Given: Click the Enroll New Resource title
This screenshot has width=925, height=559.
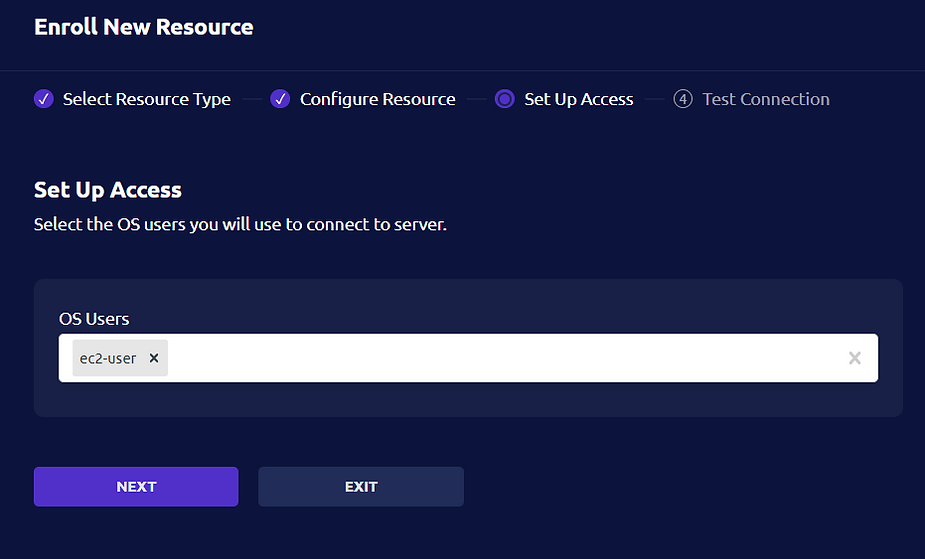Looking at the screenshot, I should pyautogui.click(x=144, y=27).
